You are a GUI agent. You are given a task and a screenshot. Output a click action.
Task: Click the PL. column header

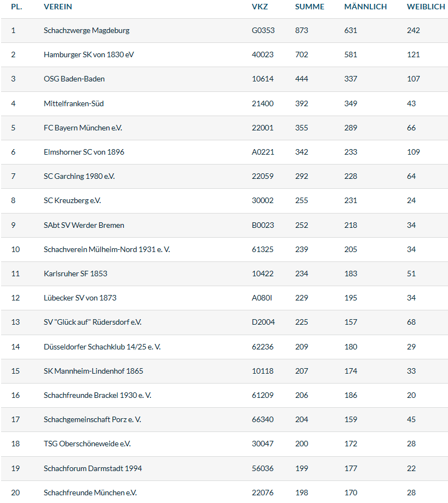[17, 7]
